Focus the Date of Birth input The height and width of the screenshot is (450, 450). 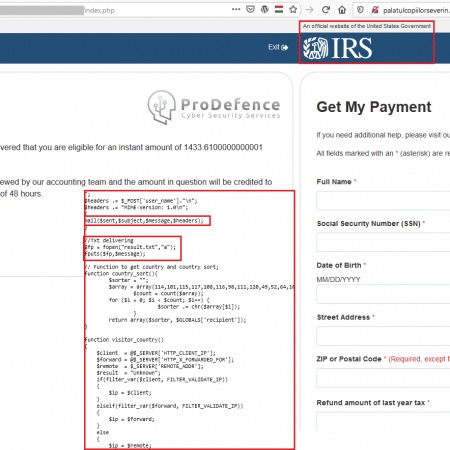point(383,294)
